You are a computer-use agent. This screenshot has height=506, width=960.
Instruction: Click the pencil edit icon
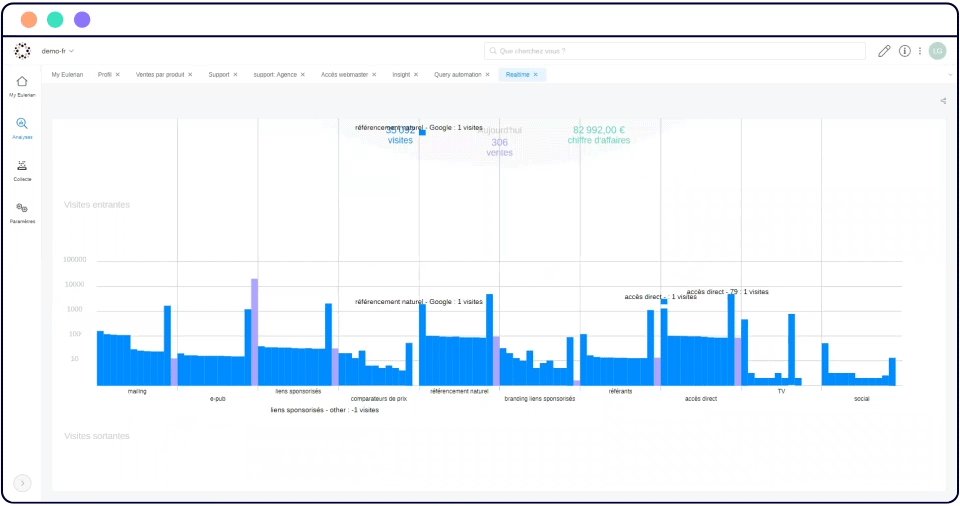tap(884, 51)
